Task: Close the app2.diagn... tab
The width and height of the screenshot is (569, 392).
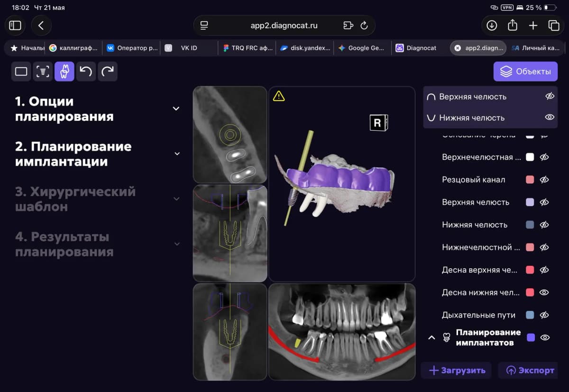Action: [x=458, y=48]
